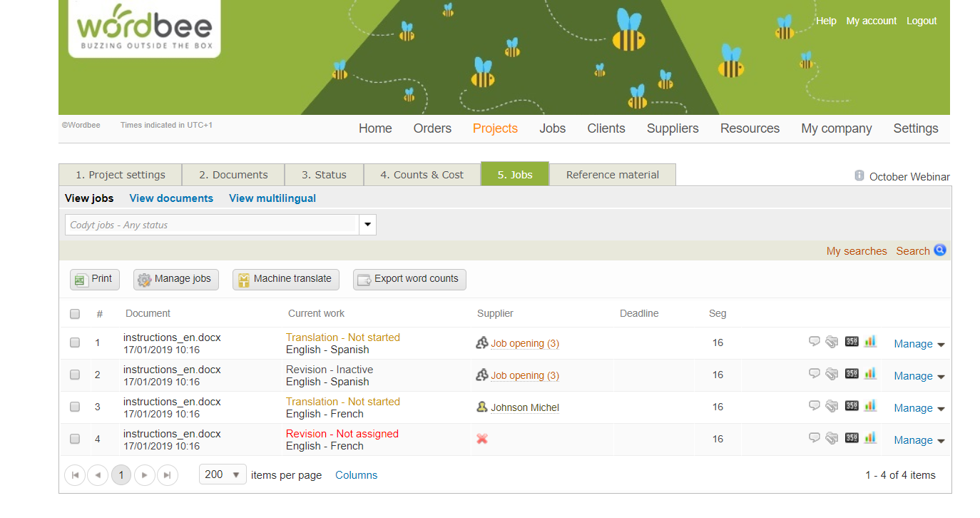Click the Columns link below the table
Viewport: 980px width, 518px height.
click(356, 475)
